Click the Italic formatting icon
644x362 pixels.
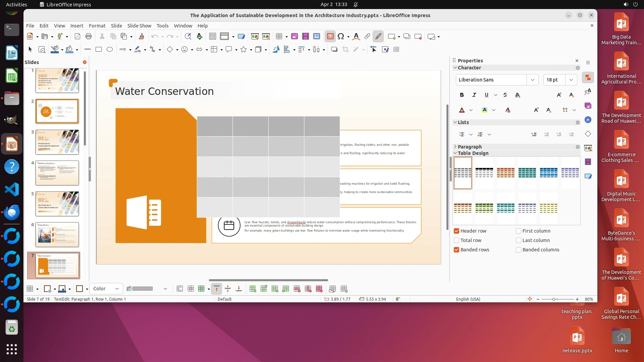pyautogui.click(x=474, y=95)
